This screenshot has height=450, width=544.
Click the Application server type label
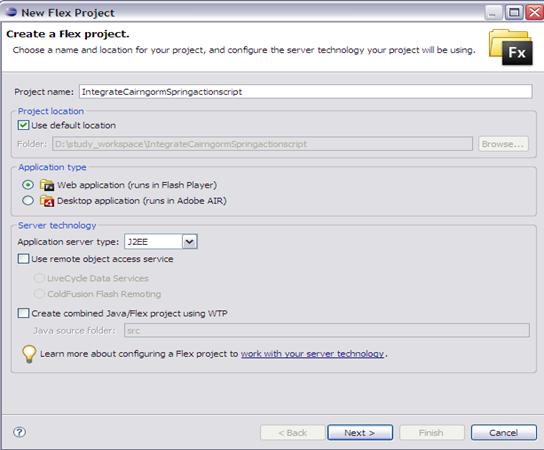(x=68, y=242)
